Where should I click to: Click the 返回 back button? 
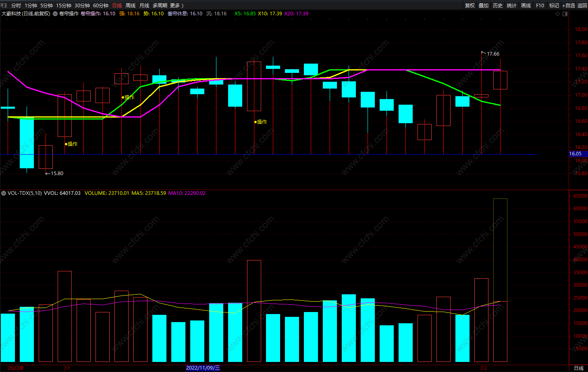[x=582, y=5]
